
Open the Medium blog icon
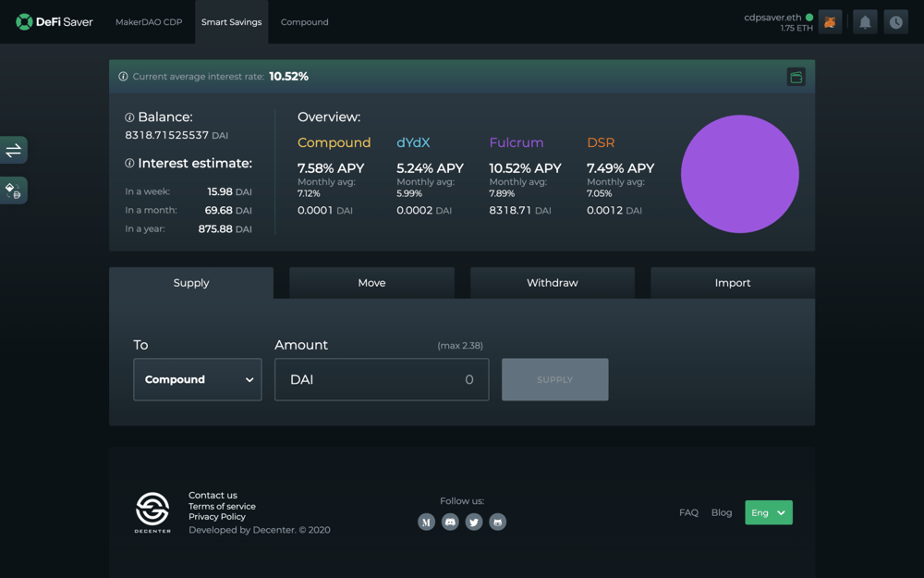pyautogui.click(x=426, y=522)
